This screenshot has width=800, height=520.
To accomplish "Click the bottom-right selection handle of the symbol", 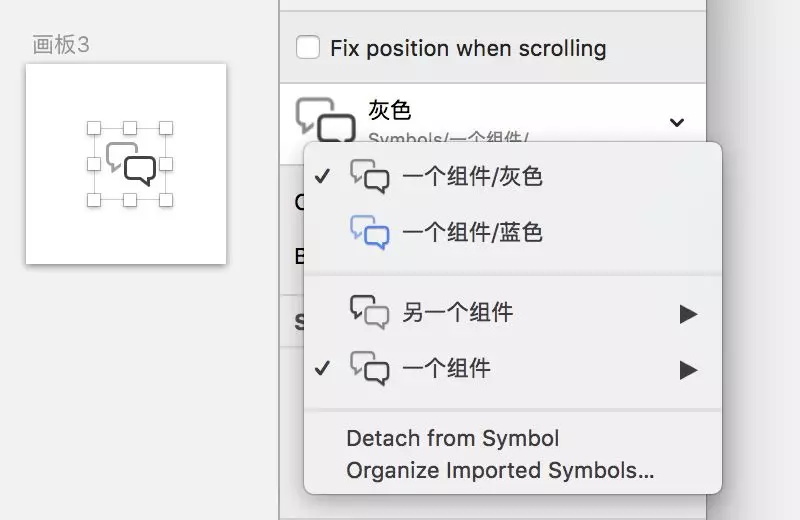I will pyautogui.click(x=166, y=200).
